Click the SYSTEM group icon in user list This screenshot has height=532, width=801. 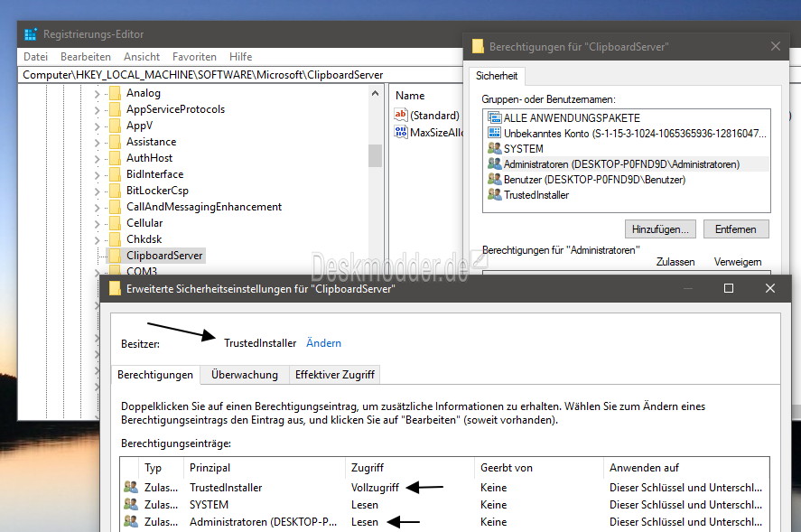(495, 149)
